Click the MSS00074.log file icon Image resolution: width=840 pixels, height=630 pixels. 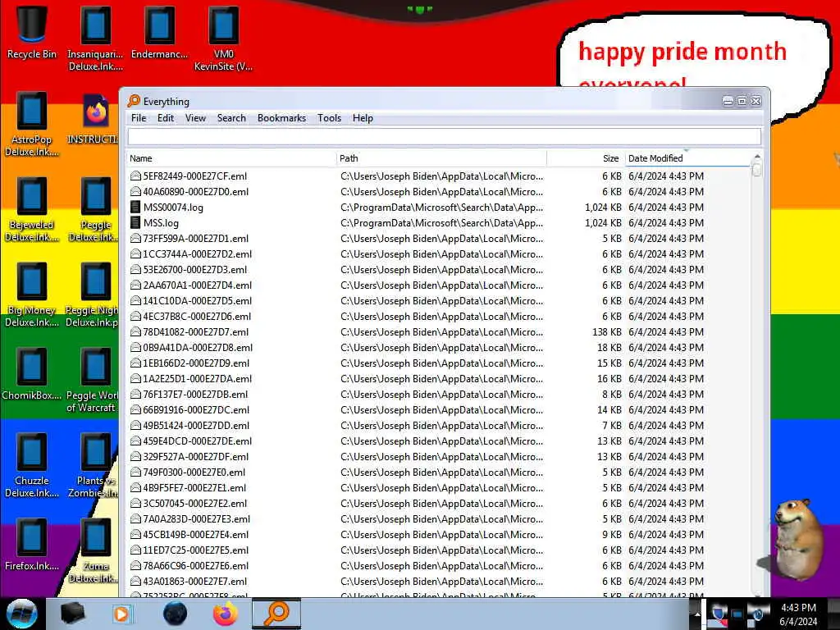tap(135, 208)
